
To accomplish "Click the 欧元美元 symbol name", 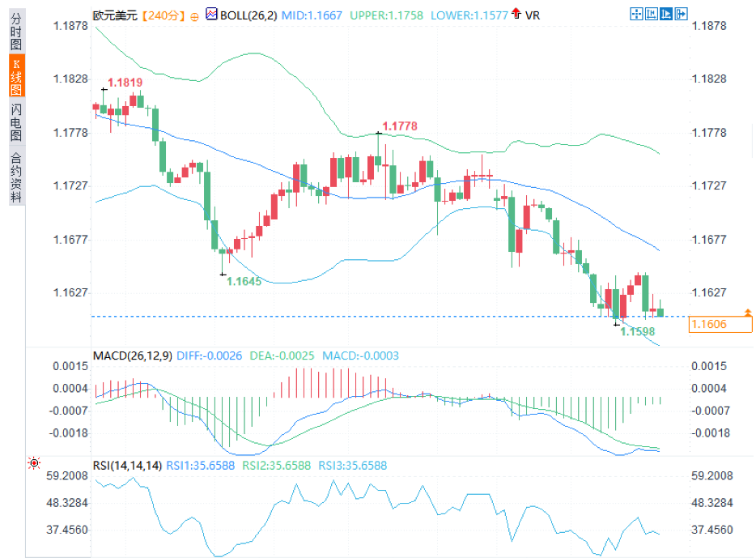I will [116, 15].
